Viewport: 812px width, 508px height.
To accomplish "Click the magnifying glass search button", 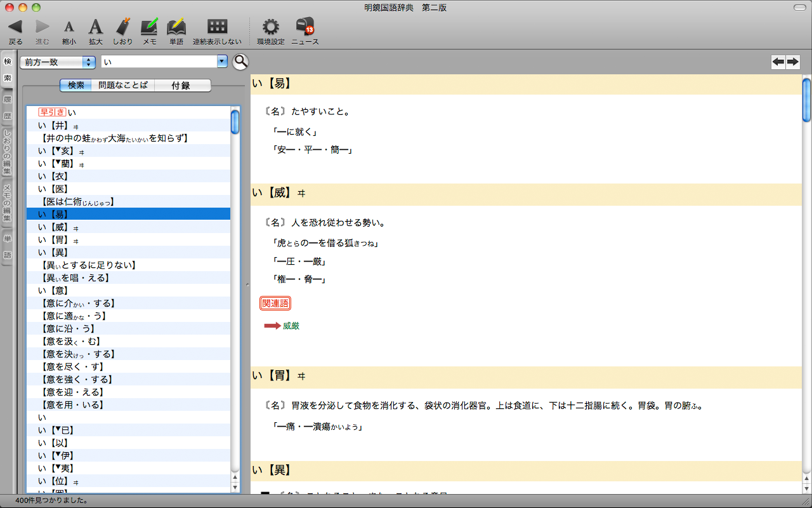I will (x=240, y=62).
